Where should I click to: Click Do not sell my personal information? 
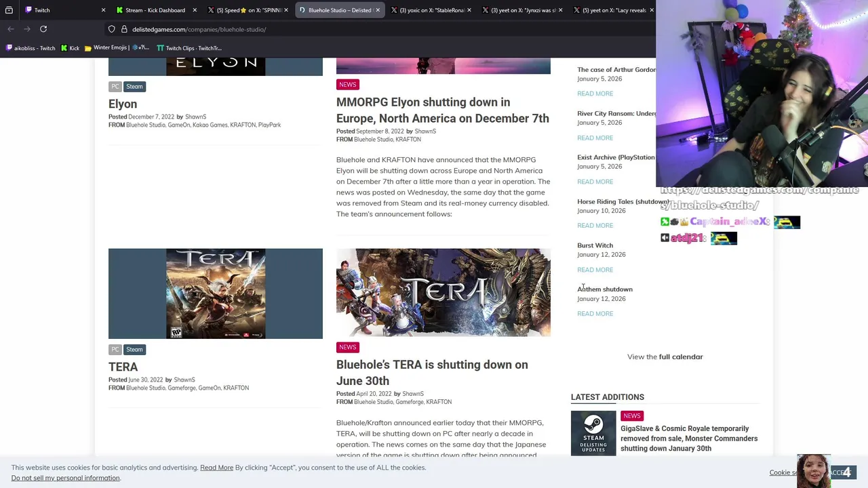pyautogui.click(x=66, y=478)
